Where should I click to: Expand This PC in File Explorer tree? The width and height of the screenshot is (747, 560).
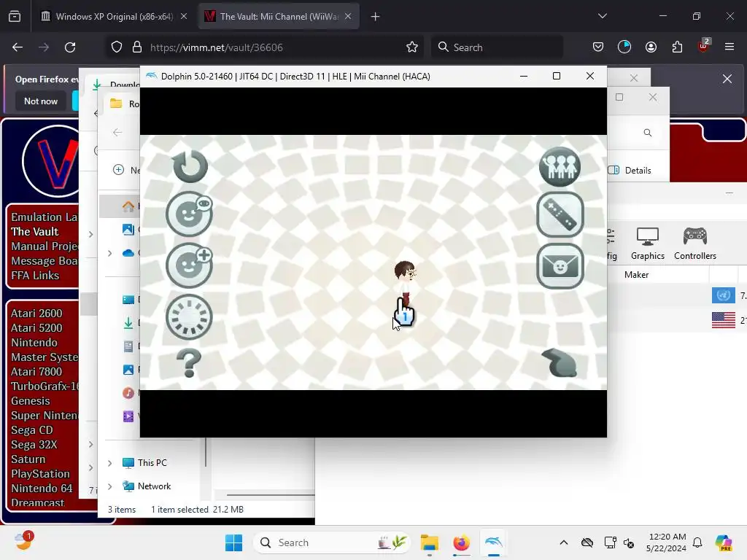[x=110, y=463]
